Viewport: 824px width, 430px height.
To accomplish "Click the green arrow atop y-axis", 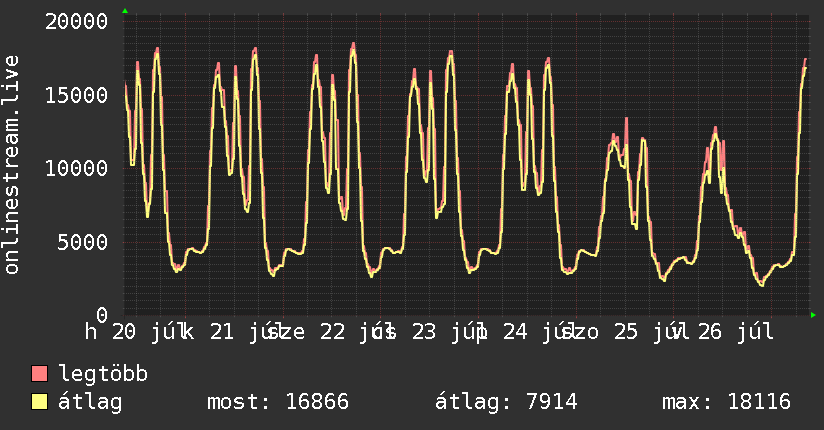I will pos(125,11).
